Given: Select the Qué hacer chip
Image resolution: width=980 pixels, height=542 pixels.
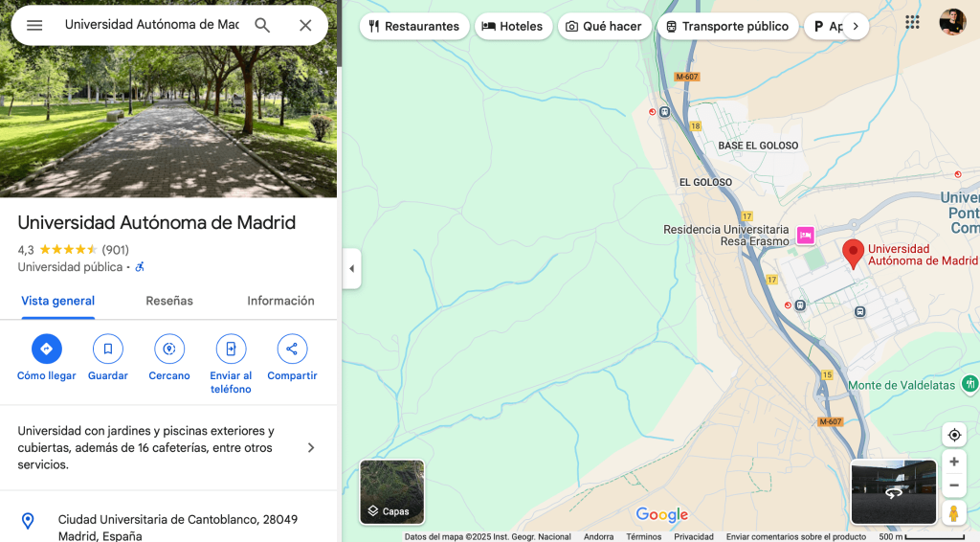Looking at the screenshot, I should pyautogui.click(x=605, y=26).
